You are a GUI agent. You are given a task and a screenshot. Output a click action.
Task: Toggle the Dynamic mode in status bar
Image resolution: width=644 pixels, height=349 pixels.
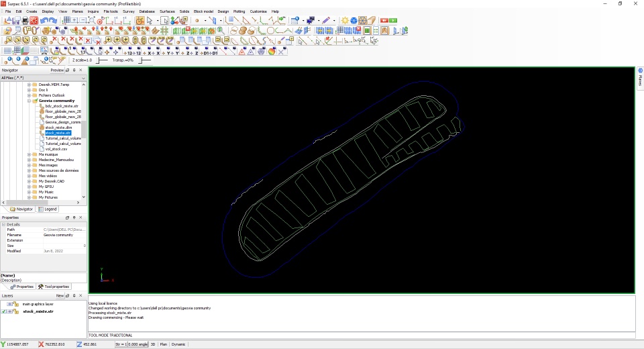click(178, 344)
